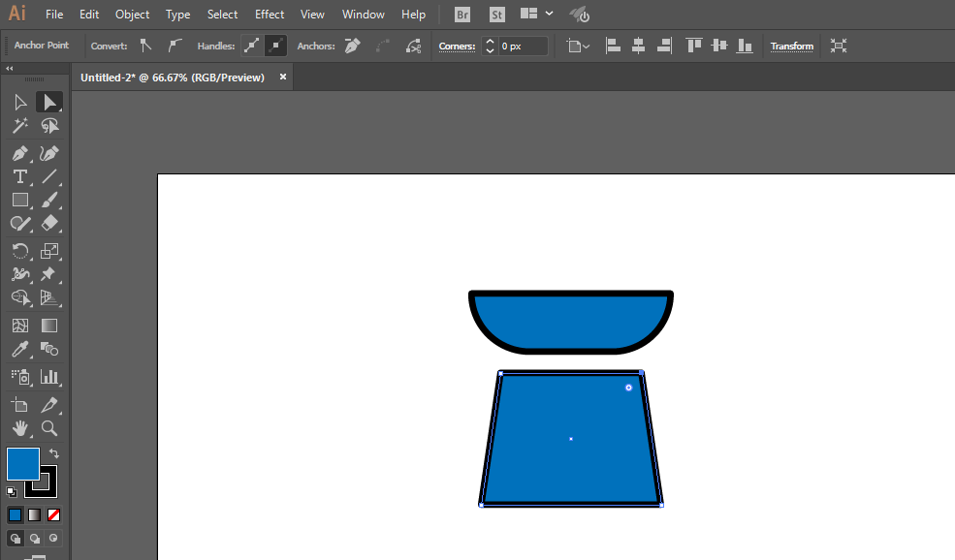Align anchors vertical bottom

point(745,46)
